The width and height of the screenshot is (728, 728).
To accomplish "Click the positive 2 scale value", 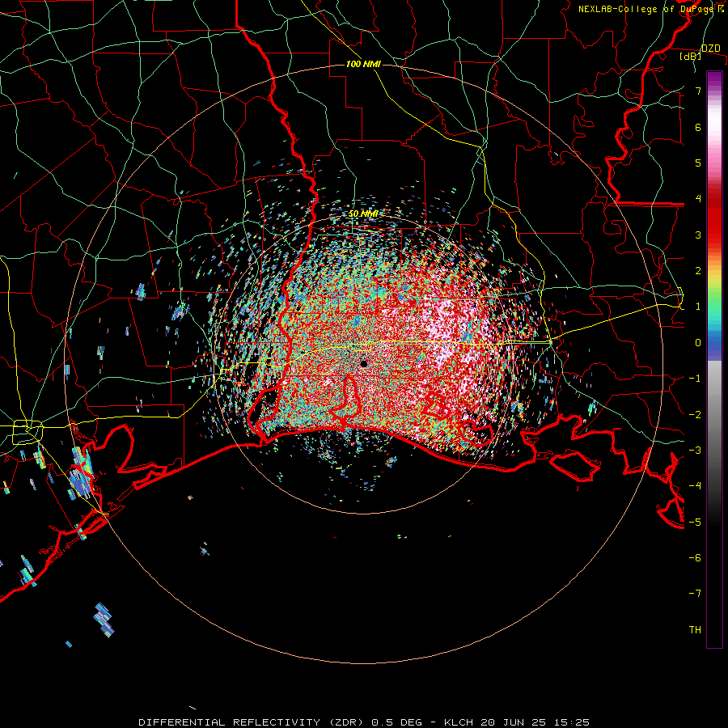I will (698, 271).
